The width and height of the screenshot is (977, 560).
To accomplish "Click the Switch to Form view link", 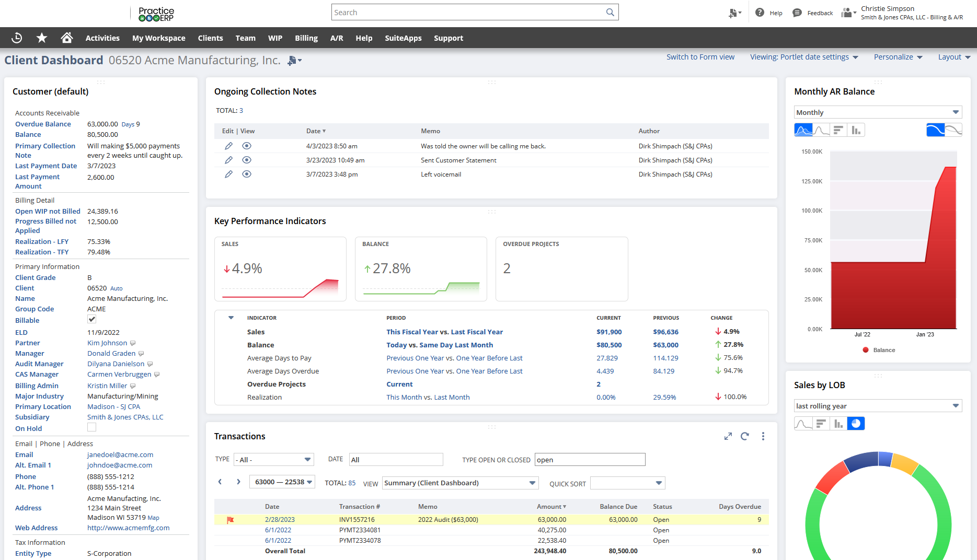I will tap(700, 56).
